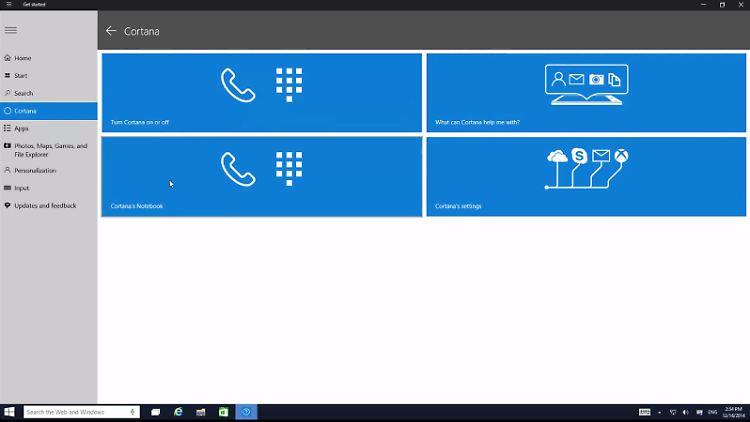Screen dimensions: 750x422
Task: Collapse the sidebar with the hamburger menu
Action: (11, 30)
